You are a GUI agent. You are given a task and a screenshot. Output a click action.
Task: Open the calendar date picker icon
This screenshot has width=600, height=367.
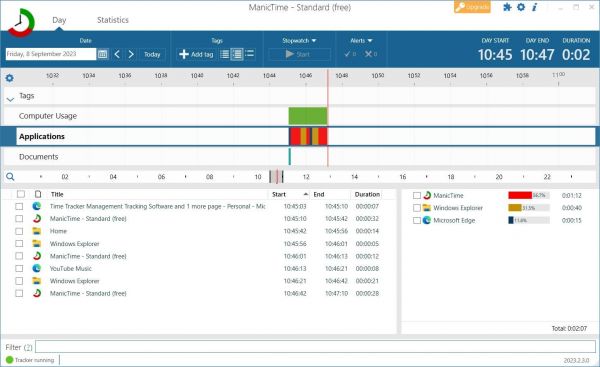pos(103,54)
